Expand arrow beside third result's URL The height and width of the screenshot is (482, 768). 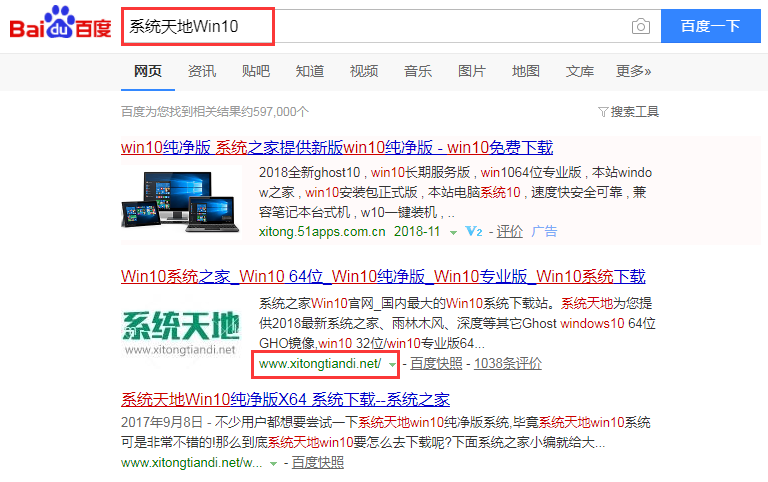tap(274, 463)
